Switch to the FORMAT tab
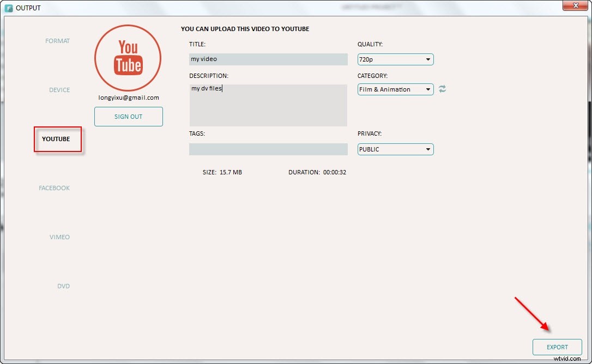 [x=57, y=40]
